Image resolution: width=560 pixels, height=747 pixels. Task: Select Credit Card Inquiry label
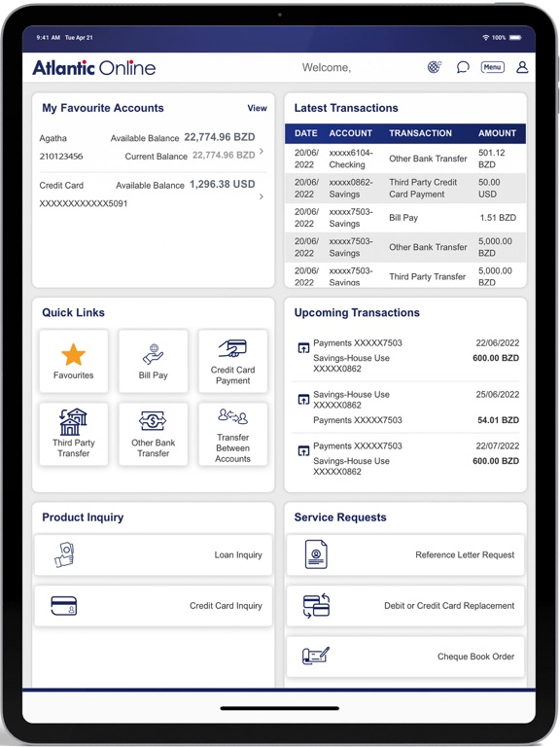(x=226, y=606)
